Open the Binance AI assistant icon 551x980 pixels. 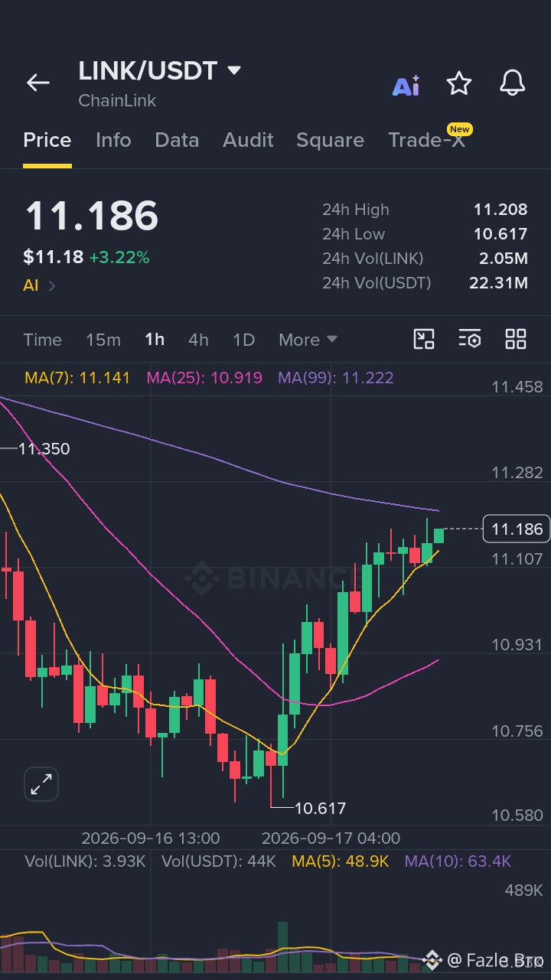(x=406, y=85)
